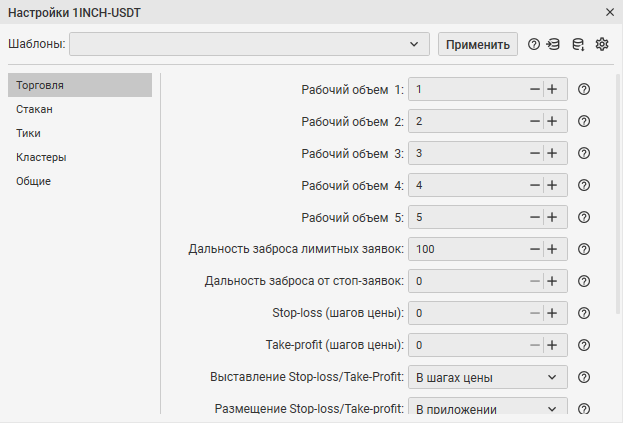Open template settings gear icon
The width and height of the screenshot is (623, 423).
click(x=602, y=44)
